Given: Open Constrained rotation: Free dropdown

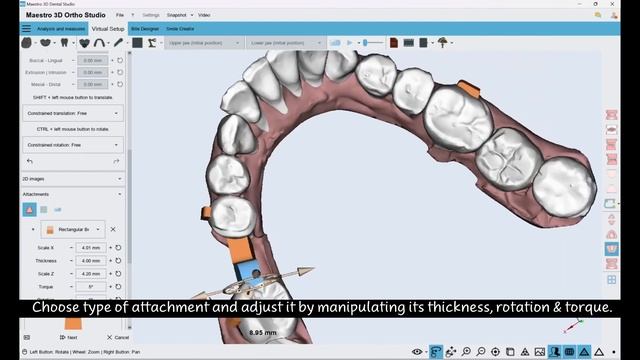Looking at the screenshot, I should click(73, 145).
